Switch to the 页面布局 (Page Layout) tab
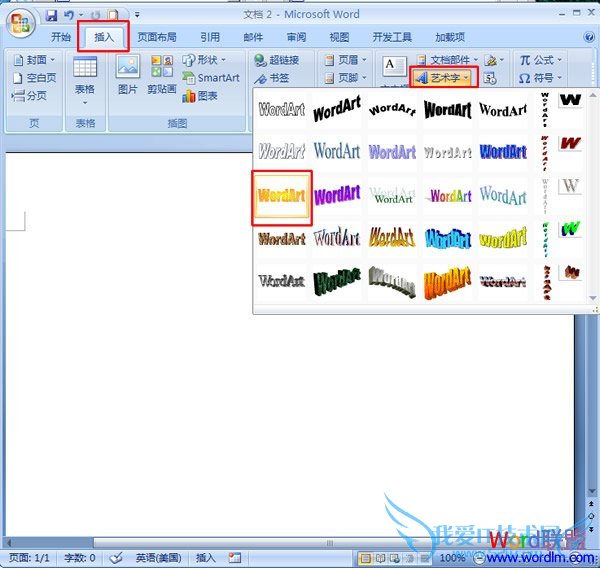The height and width of the screenshot is (568, 600). (157, 37)
